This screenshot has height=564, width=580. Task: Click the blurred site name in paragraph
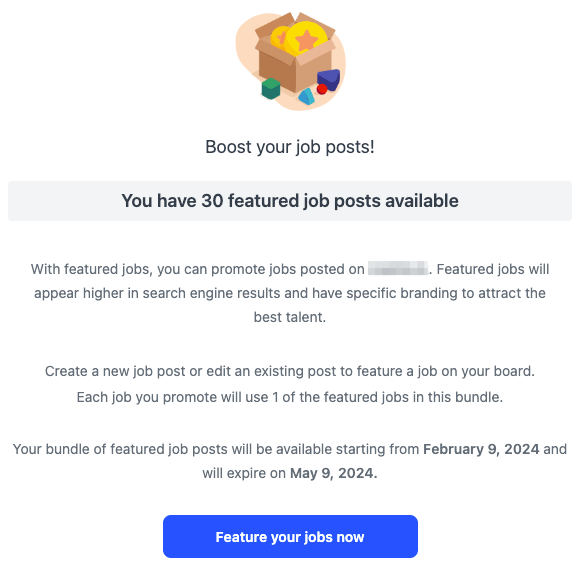pyautogui.click(x=398, y=269)
